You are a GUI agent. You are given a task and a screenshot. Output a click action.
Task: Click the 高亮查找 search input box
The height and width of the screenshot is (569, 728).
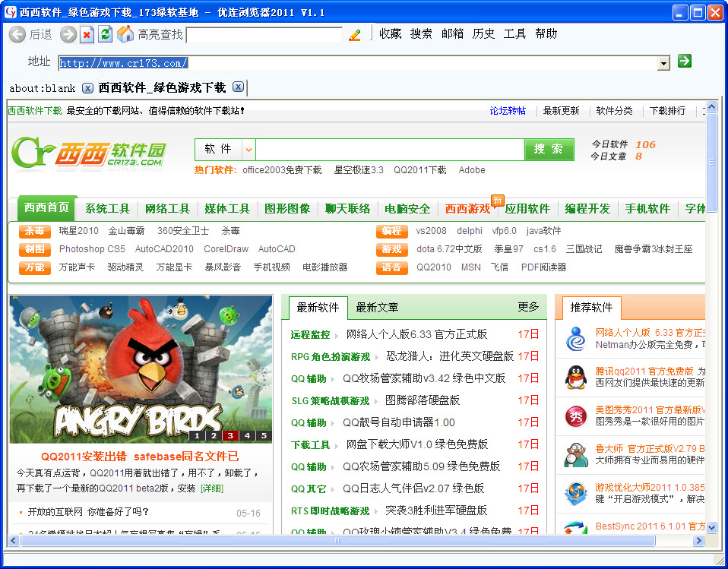[x=264, y=35]
